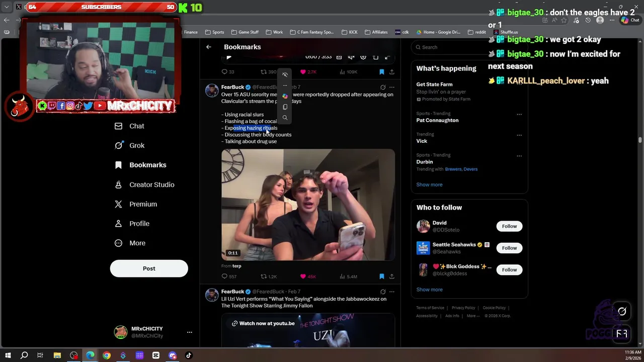Image resolution: width=644 pixels, height=362 pixels.
Task: Follow Seattle Seahawks
Action: pyautogui.click(x=509, y=248)
